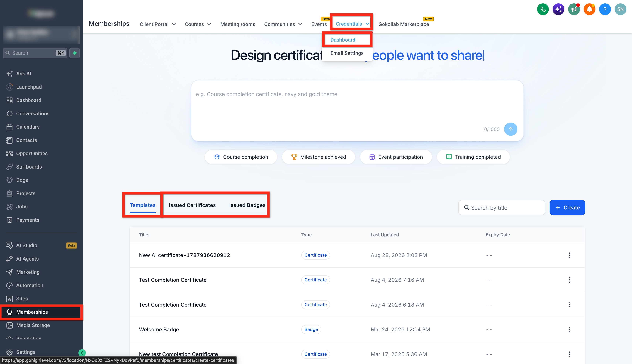Submit prompt with the arrow send icon

pos(511,129)
